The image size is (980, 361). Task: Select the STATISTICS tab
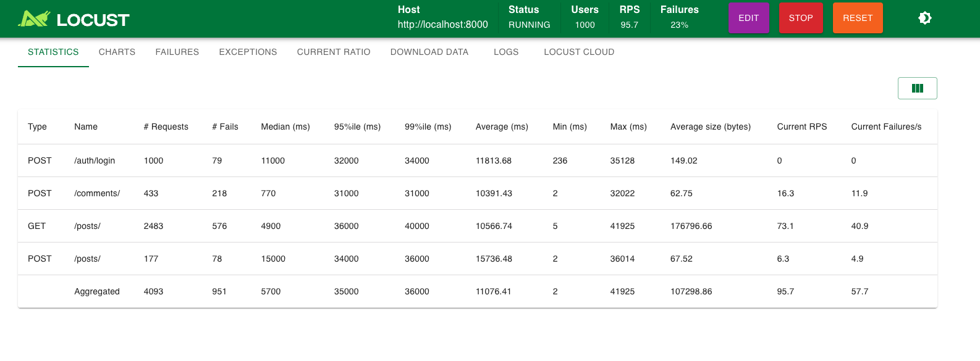tap(53, 52)
